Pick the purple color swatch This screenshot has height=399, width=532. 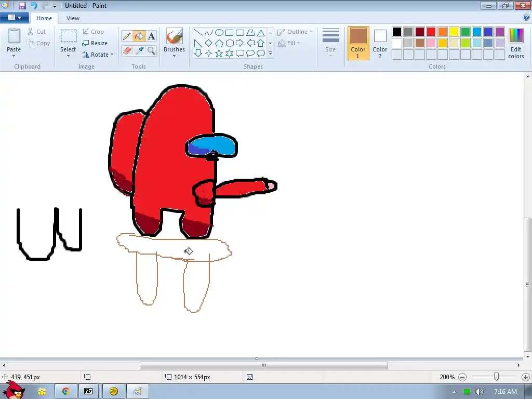[x=500, y=32]
